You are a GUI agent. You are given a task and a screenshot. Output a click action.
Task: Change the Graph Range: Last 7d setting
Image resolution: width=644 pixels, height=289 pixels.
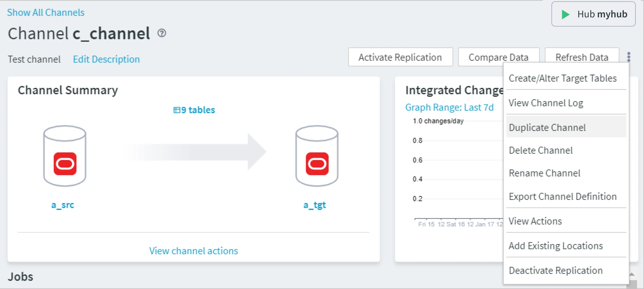point(449,108)
